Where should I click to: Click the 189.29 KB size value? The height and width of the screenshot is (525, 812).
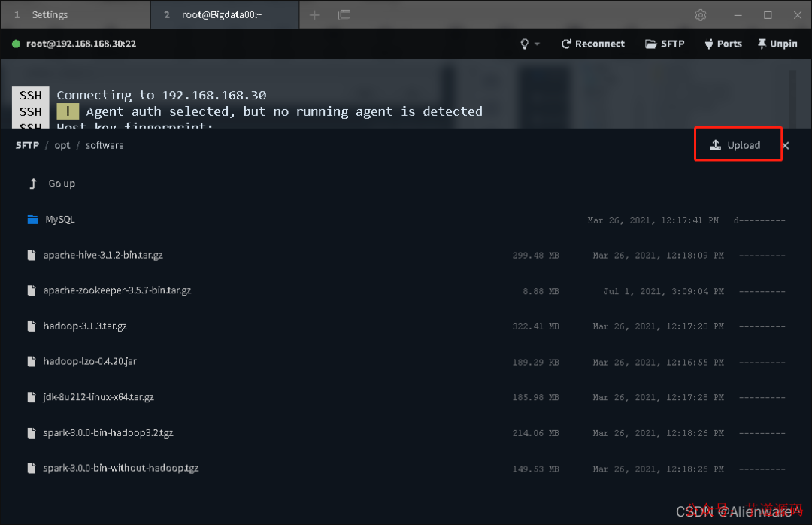click(535, 363)
